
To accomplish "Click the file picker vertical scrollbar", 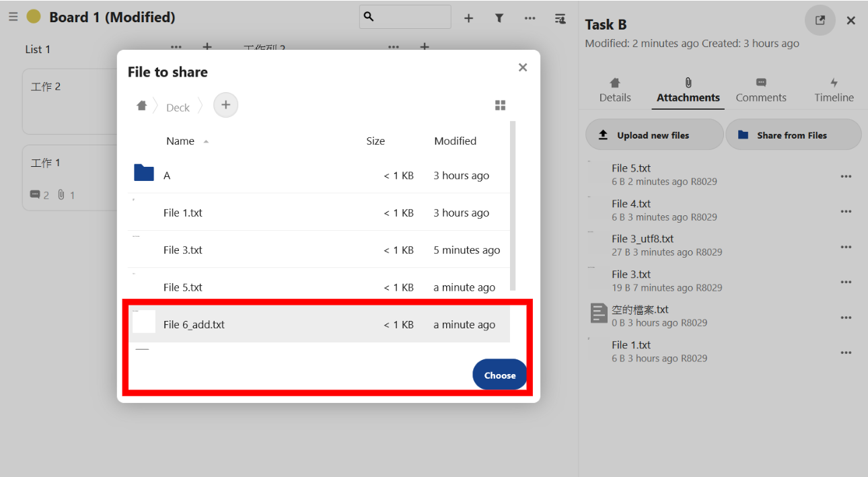I will [x=513, y=205].
